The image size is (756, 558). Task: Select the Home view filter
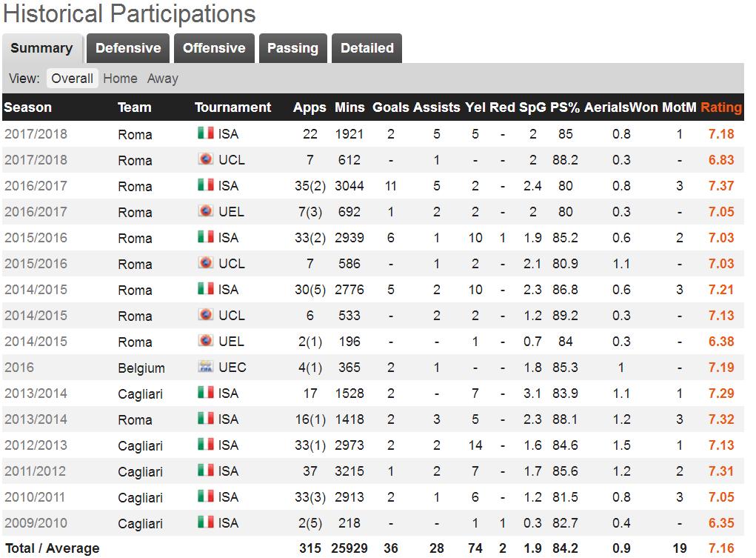[x=120, y=79]
